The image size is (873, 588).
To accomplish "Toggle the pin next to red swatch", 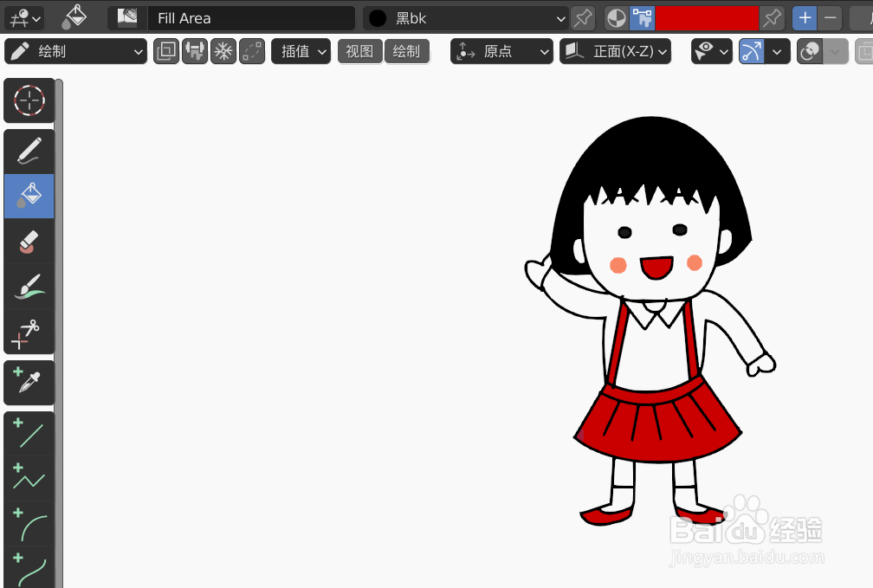I will [x=773, y=18].
